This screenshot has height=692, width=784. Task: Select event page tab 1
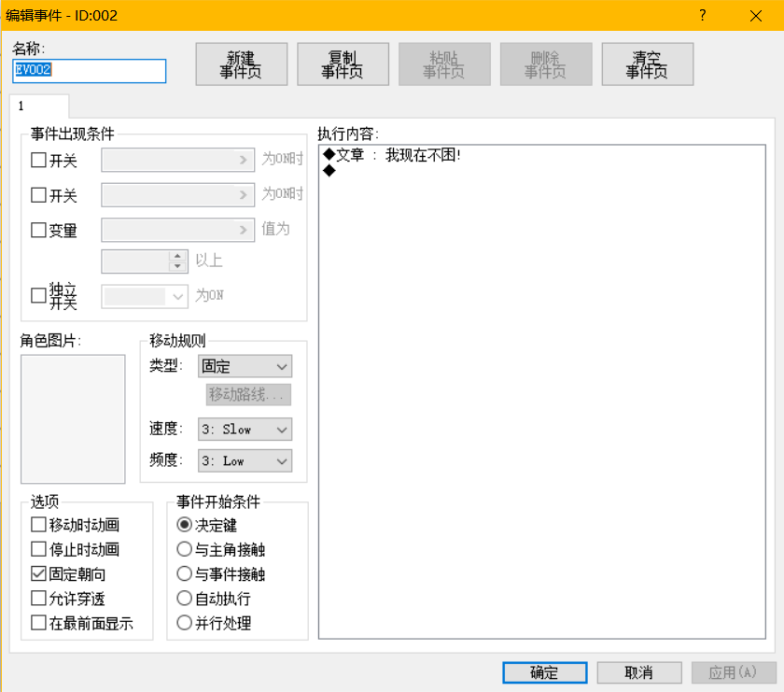click(x=39, y=106)
